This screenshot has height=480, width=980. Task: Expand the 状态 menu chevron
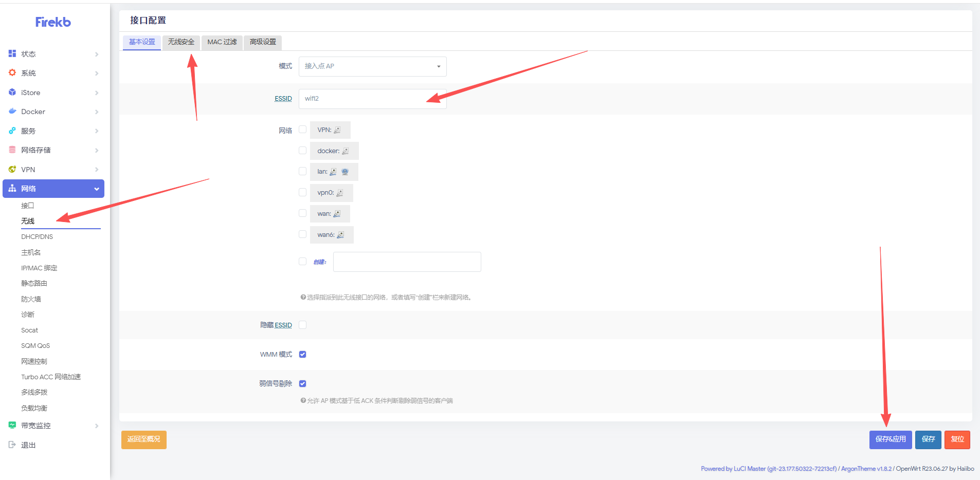[x=97, y=54]
